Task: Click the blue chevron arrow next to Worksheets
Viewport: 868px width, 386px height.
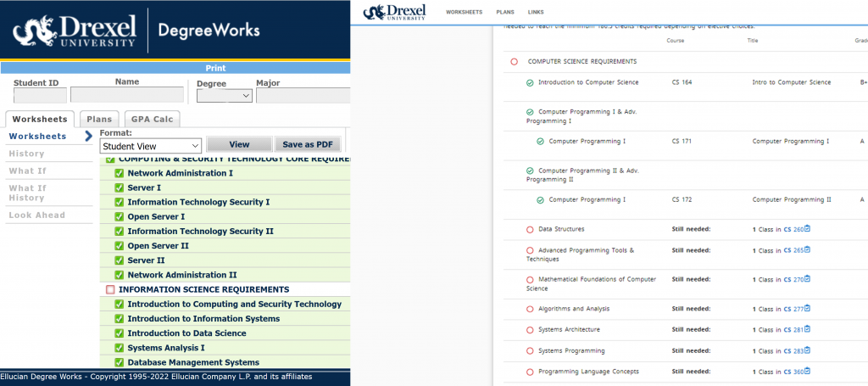Action: click(x=88, y=137)
